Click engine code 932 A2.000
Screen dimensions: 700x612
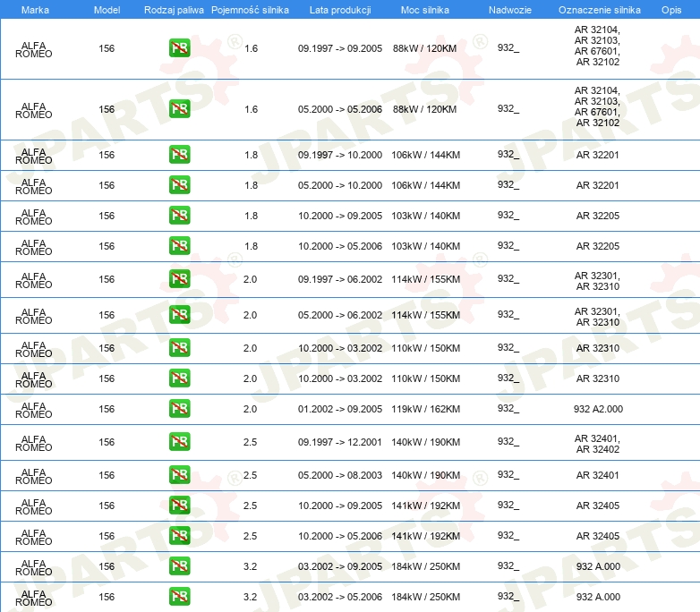coord(598,409)
